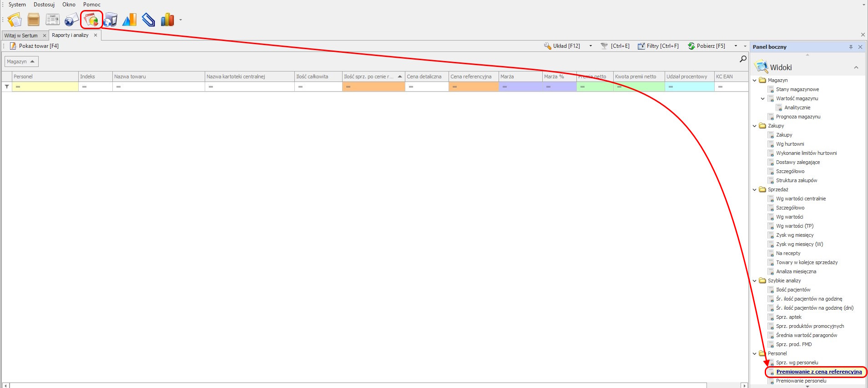Switch to Witaj w Sertum tab

pyautogui.click(x=21, y=36)
